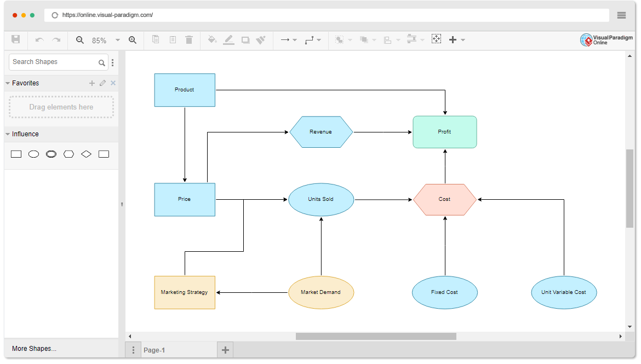Viewport: 641px width, 364px height.
Task: Select the Revenue hexagon node
Action: point(321,132)
